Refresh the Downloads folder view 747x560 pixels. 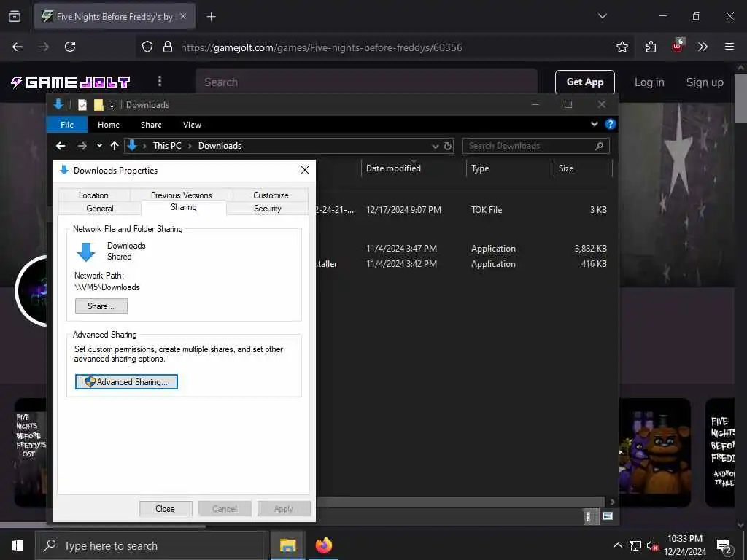click(x=448, y=146)
